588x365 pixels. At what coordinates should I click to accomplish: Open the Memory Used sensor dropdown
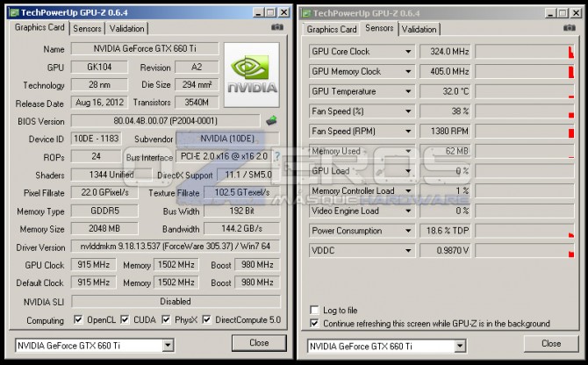408,151
